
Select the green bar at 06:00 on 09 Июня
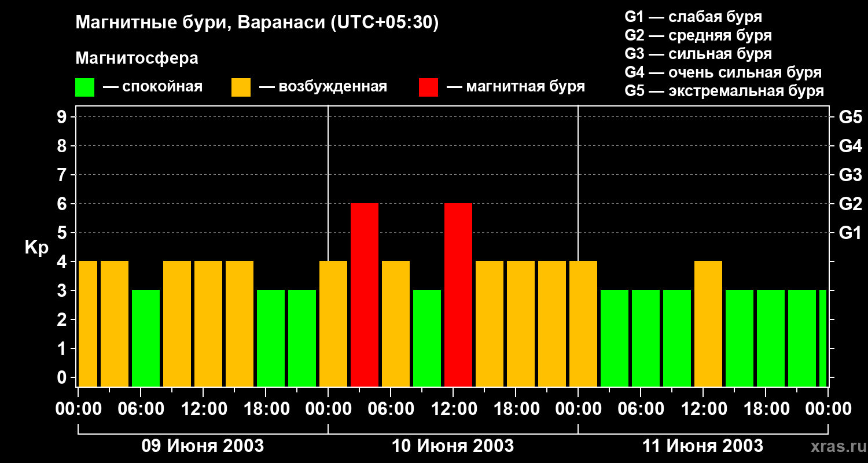pyautogui.click(x=146, y=338)
